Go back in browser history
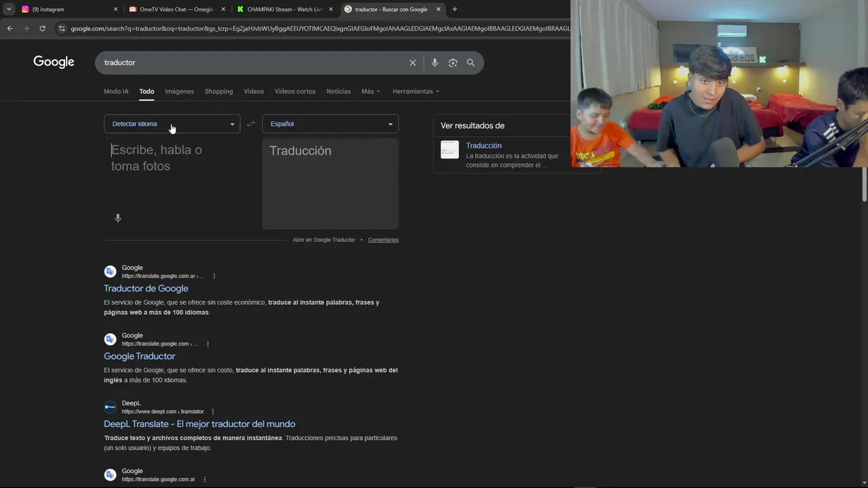Screen dimensions: 868x488 pyautogui.click(x=9, y=28)
